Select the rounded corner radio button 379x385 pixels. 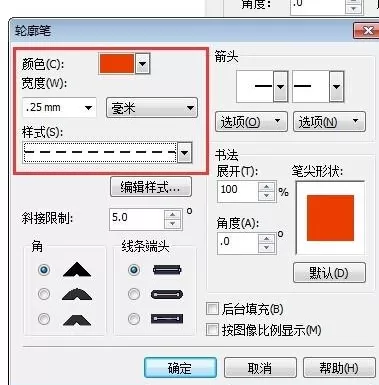click(x=44, y=294)
